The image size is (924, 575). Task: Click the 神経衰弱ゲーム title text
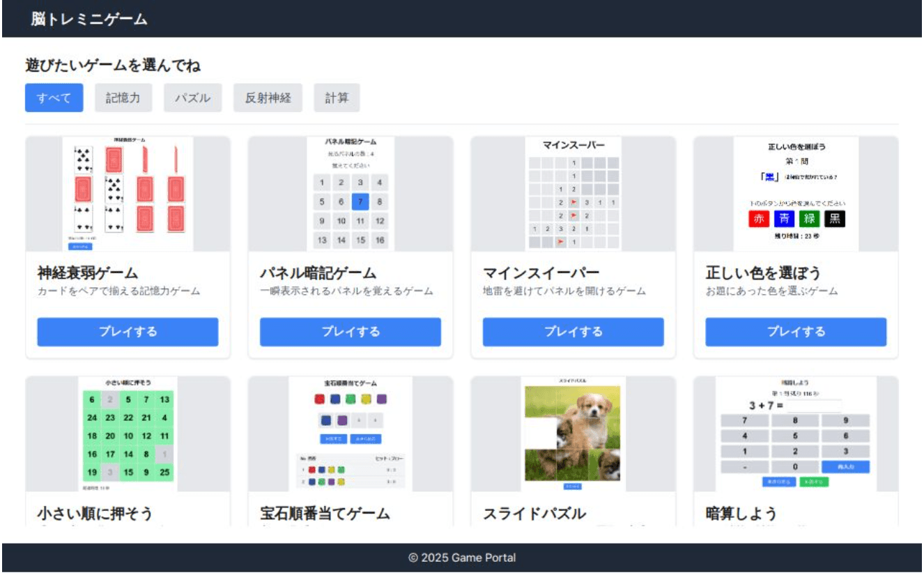[88, 273]
